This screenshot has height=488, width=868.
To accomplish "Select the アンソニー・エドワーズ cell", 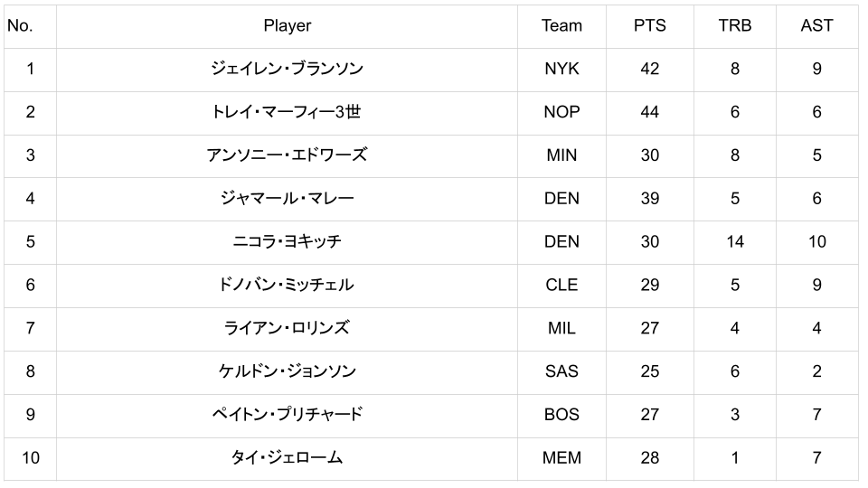I will (x=287, y=155).
